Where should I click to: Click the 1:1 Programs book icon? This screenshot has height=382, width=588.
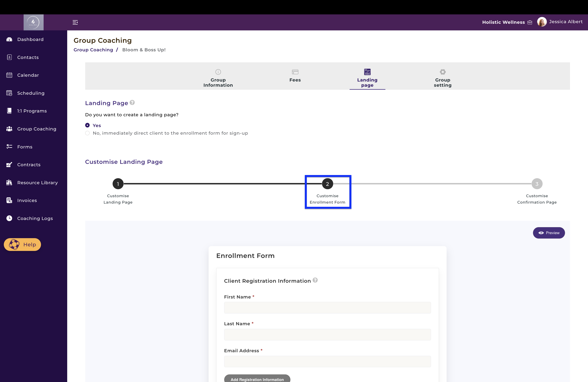[x=9, y=111]
